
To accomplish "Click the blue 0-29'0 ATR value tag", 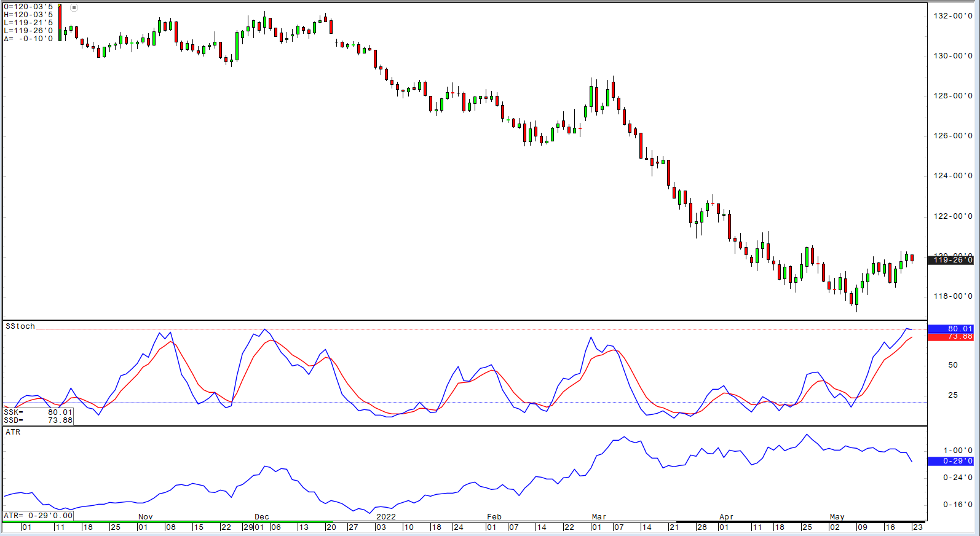I will 950,461.
